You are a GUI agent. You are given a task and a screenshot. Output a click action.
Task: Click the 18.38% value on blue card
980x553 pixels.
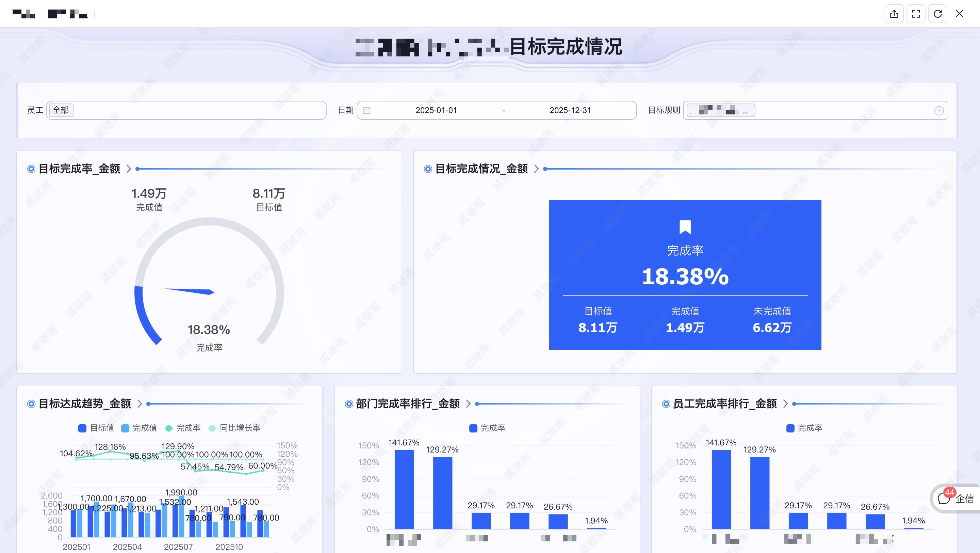click(x=685, y=277)
